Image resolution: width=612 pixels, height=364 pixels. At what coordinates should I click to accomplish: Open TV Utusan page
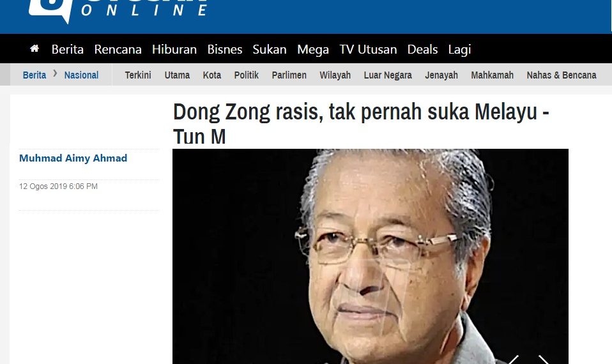[368, 49]
